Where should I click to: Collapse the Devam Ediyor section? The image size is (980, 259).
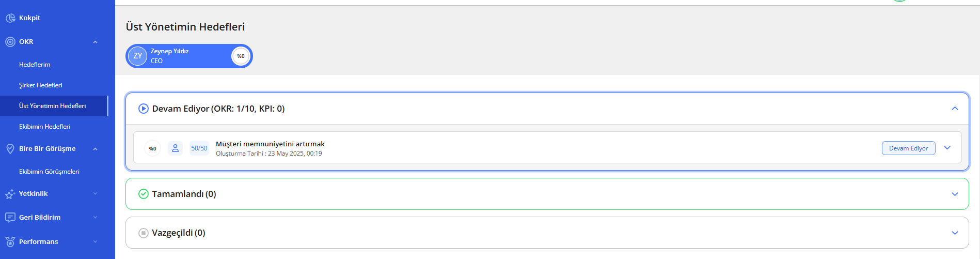click(955, 109)
